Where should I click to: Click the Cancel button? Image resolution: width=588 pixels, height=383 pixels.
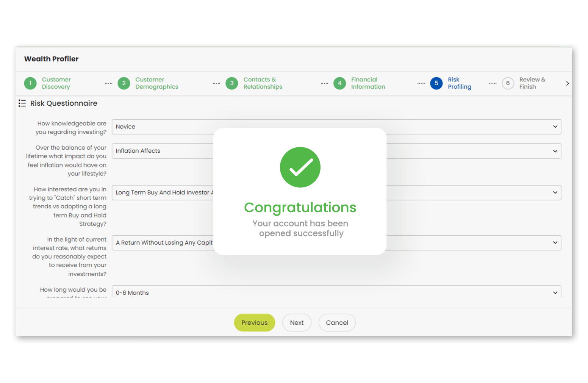pyautogui.click(x=337, y=322)
